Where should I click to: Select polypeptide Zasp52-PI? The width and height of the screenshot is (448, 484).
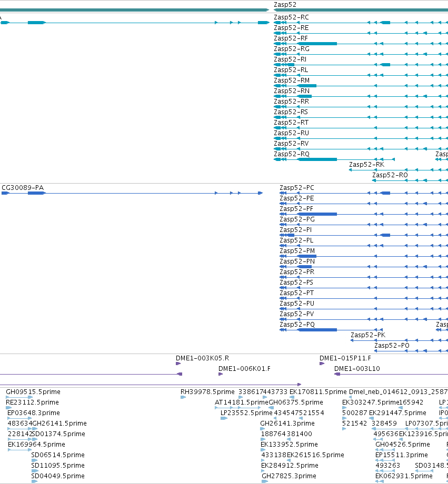[x=296, y=230]
